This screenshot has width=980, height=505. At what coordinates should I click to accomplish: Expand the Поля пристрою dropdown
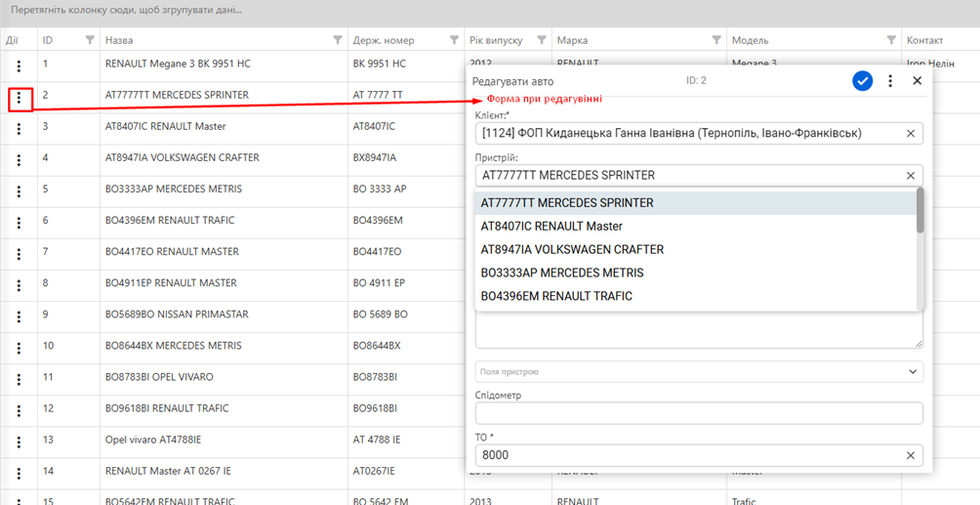[911, 372]
